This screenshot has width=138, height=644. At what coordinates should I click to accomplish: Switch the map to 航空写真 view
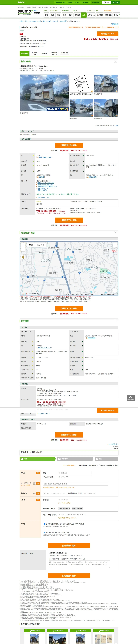40,245
